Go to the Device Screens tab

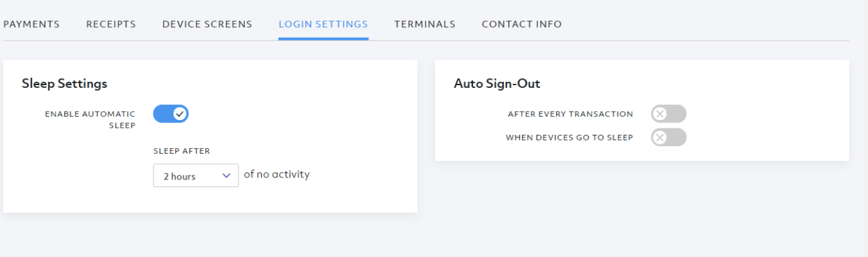tap(207, 24)
